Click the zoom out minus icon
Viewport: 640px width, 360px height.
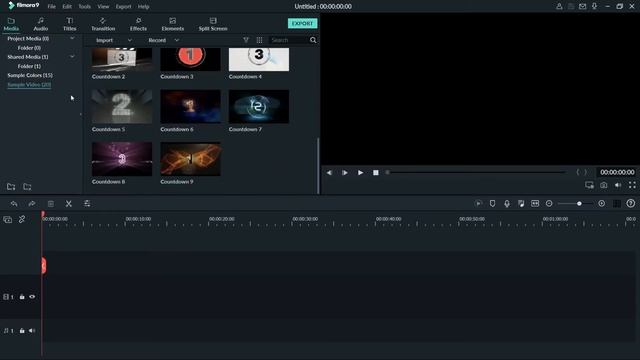(x=549, y=203)
